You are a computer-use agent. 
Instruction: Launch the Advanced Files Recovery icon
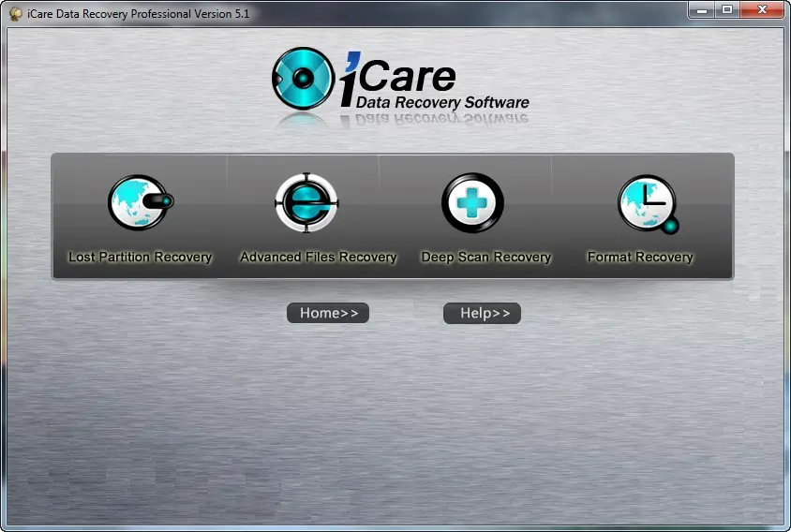point(306,202)
